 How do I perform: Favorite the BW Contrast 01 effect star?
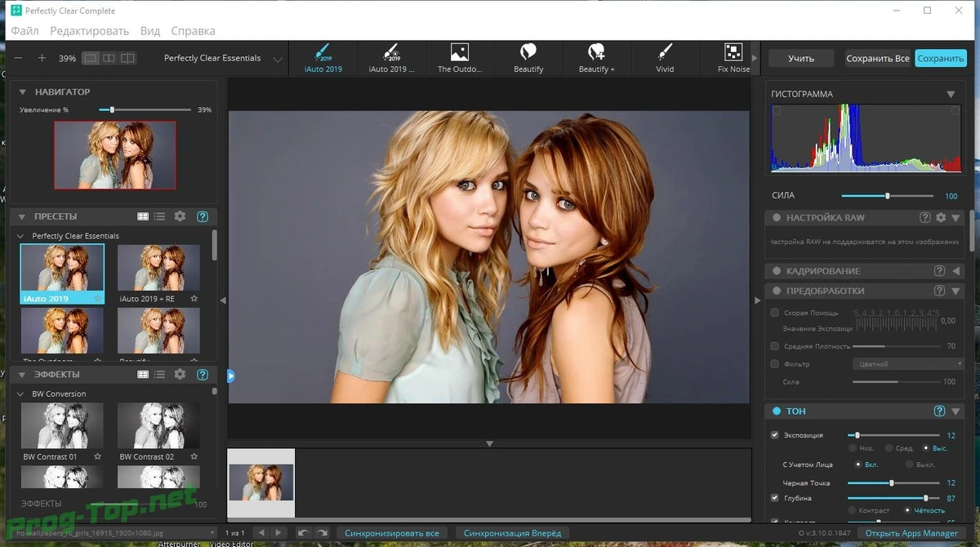coord(97,456)
